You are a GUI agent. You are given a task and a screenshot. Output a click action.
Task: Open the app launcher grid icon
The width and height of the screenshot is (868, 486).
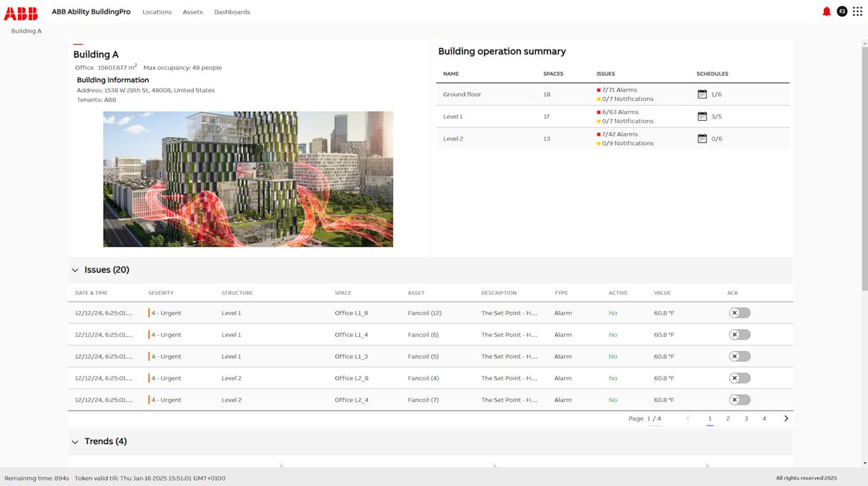(x=859, y=11)
